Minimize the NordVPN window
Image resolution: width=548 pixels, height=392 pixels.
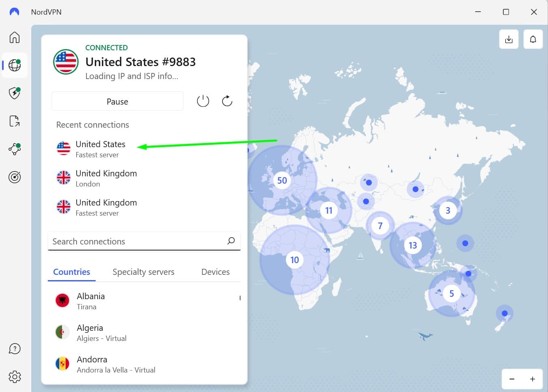tap(478, 12)
